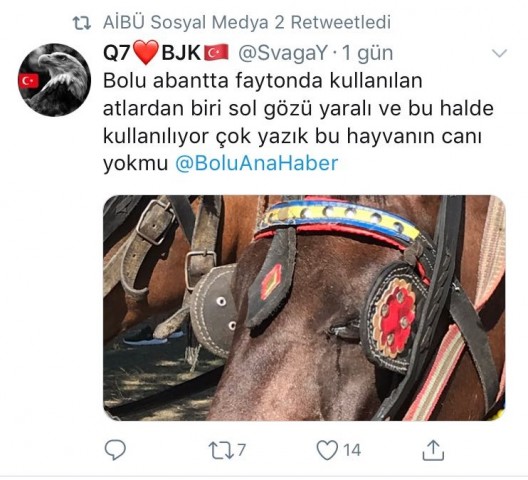Viewport: 528px width, 480px height.
Task: Open the @SvagaY handle
Action: pyautogui.click(x=283, y=53)
